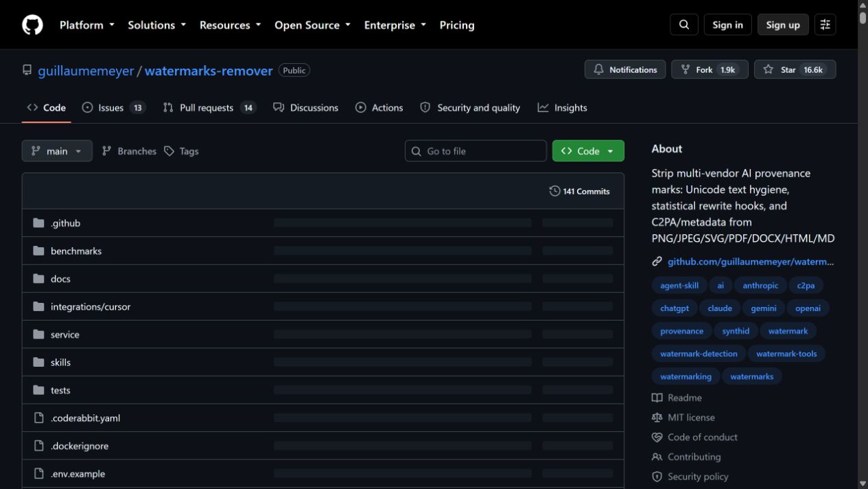Viewport: 868px width, 489px height.
Task: Click the search magnifier icon in header
Action: 684,25
